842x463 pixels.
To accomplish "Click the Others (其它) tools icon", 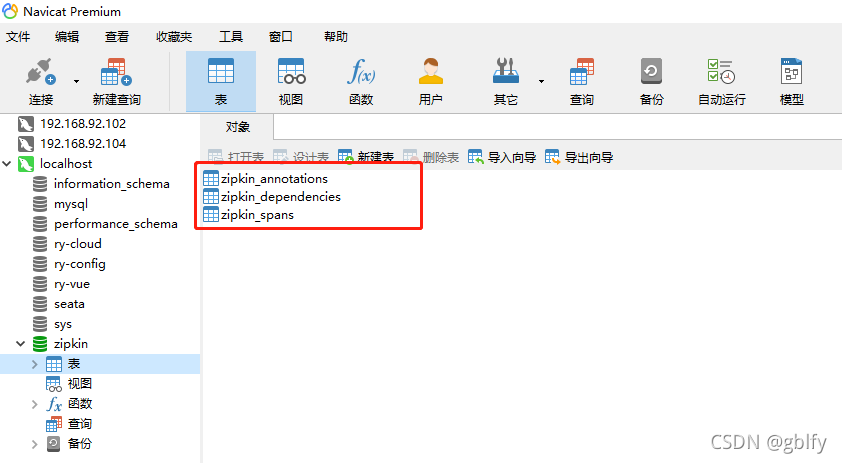I will pos(506,71).
